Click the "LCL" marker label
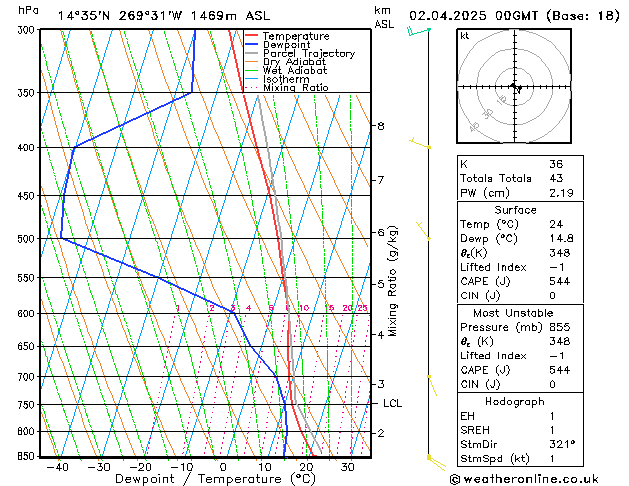This screenshot has height=486, width=629. 392,403
